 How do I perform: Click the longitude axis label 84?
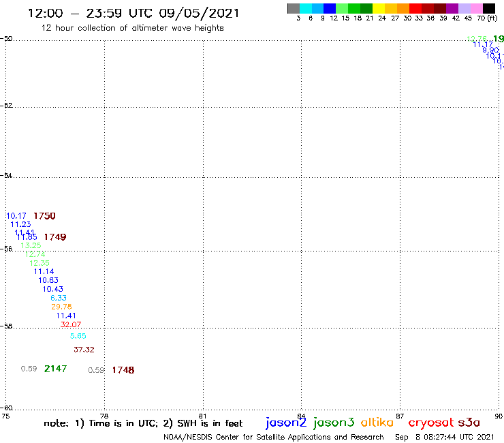(301, 416)
